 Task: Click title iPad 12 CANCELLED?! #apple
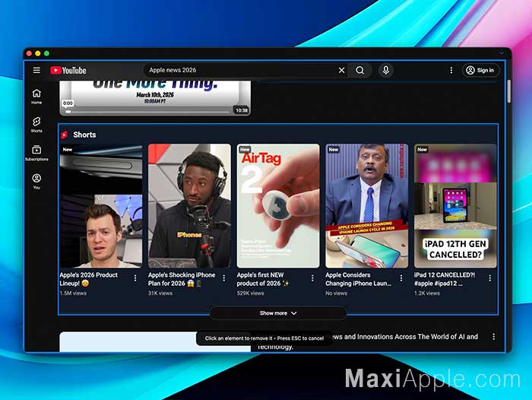[445, 279]
